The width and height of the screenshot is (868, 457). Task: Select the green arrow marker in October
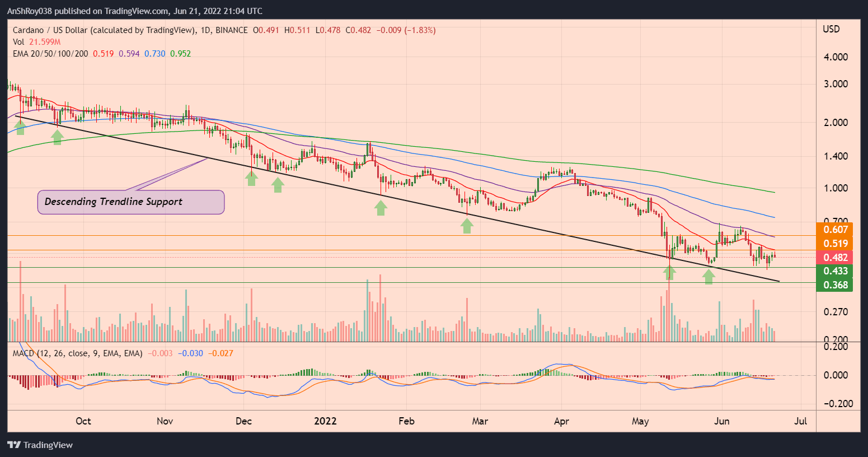point(56,136)
